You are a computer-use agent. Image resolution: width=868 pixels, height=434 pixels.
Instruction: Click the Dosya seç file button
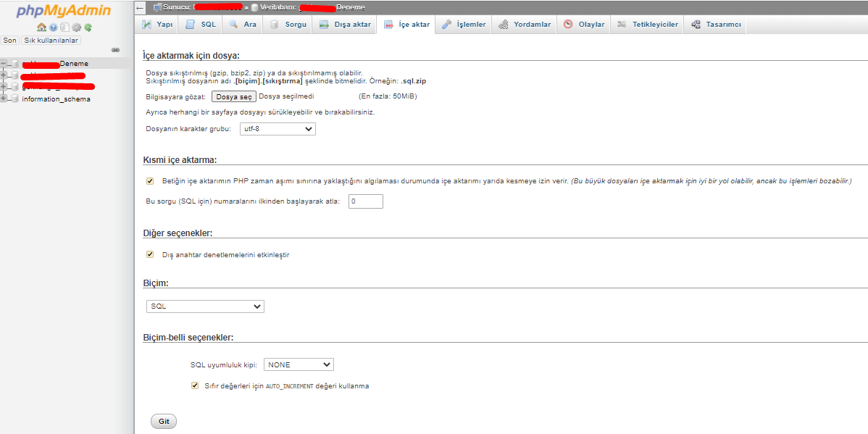click(233, 96)
